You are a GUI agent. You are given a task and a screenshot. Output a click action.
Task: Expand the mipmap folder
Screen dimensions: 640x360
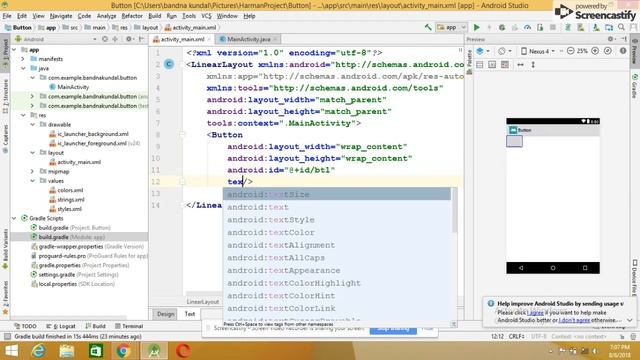pyautogui.click(x=32, y=171)
